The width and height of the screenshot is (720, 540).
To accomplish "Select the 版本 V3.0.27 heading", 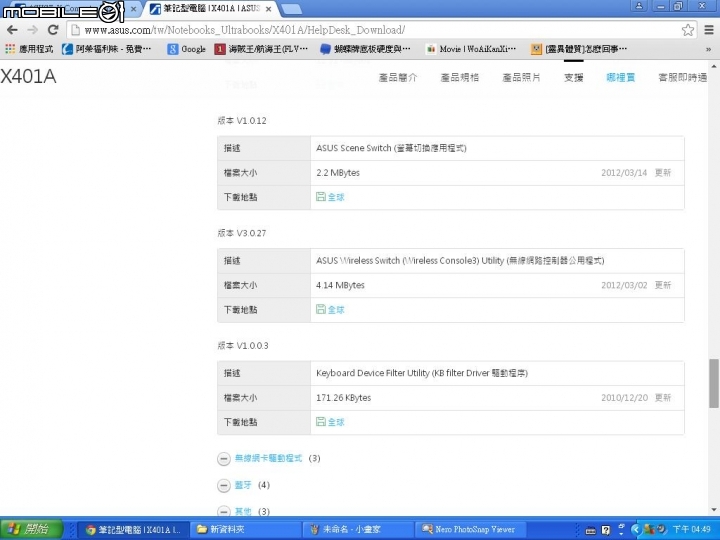I will [x=242, y=233].
